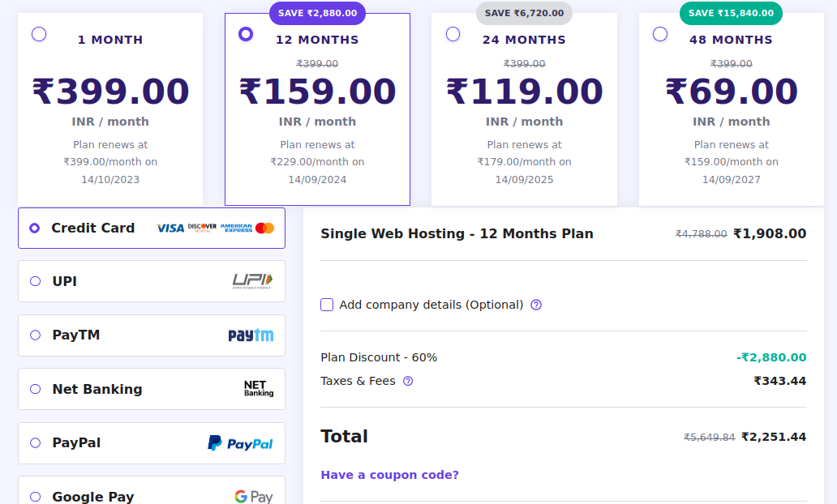Click the SAVE ₹6,720.00 badge
This screenshot has height=504, width=837.
pyautogui.click(x=524, y=13)
